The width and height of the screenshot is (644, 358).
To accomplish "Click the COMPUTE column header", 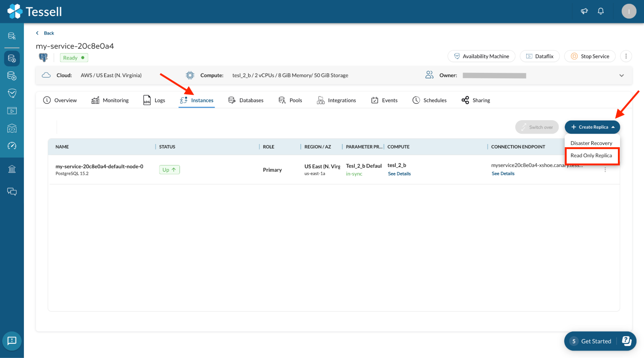I will (x=399, y=147).
